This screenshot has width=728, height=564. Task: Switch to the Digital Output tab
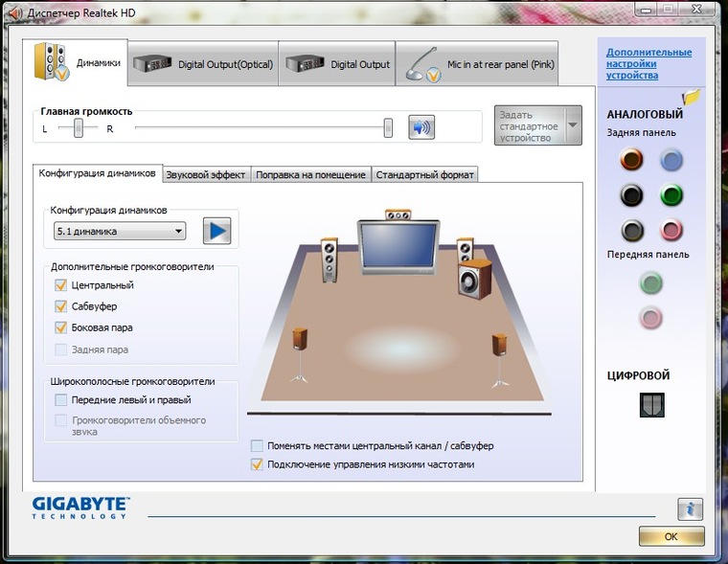coord(337,63)
